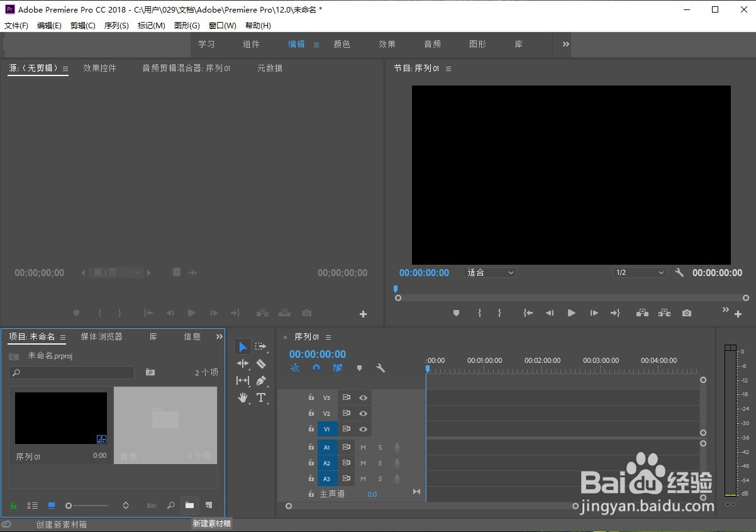Open the 序列(S) menu
756x532 pixels.
116,26
